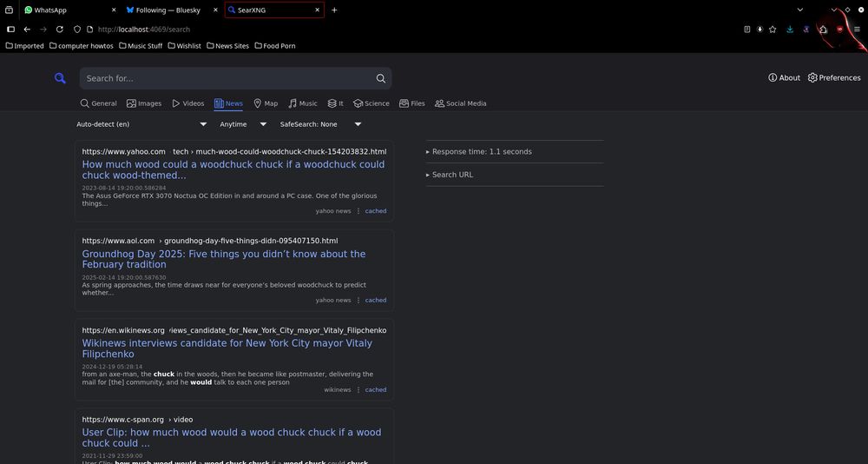868x464 pixels.
Task: Open the Groundhog Day 2025 article link
Action: (224, 259)
